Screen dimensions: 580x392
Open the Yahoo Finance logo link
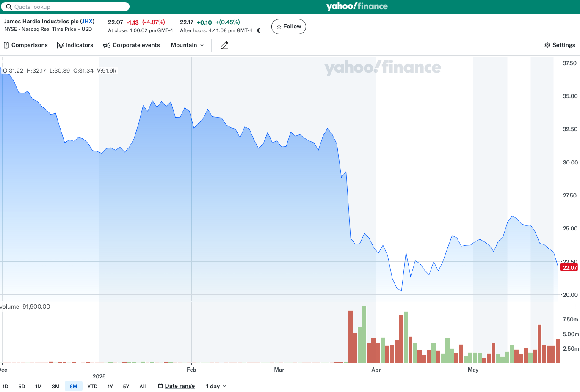pos(357,6)
